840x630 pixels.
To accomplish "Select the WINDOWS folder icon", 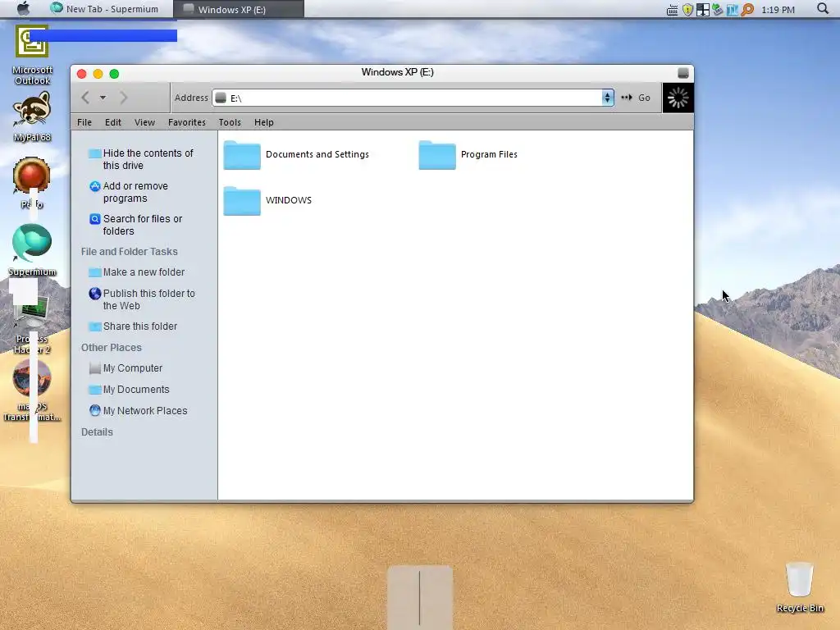I will pyautogui.click(x=242, y=201).
